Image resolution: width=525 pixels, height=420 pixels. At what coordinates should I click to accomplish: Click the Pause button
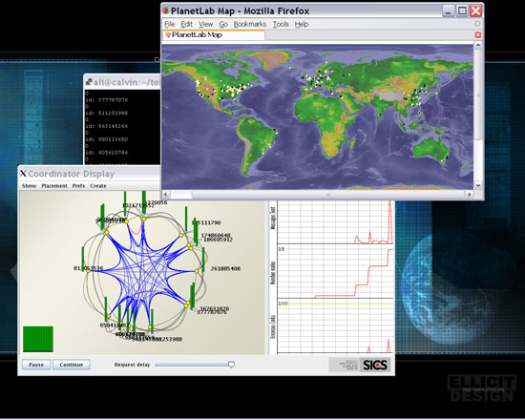click(x=36, y=365)
